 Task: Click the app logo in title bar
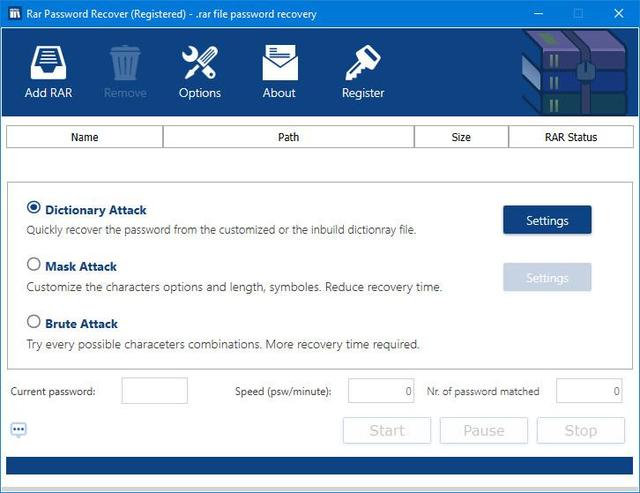pyautogui.click(x=14, y=13)
